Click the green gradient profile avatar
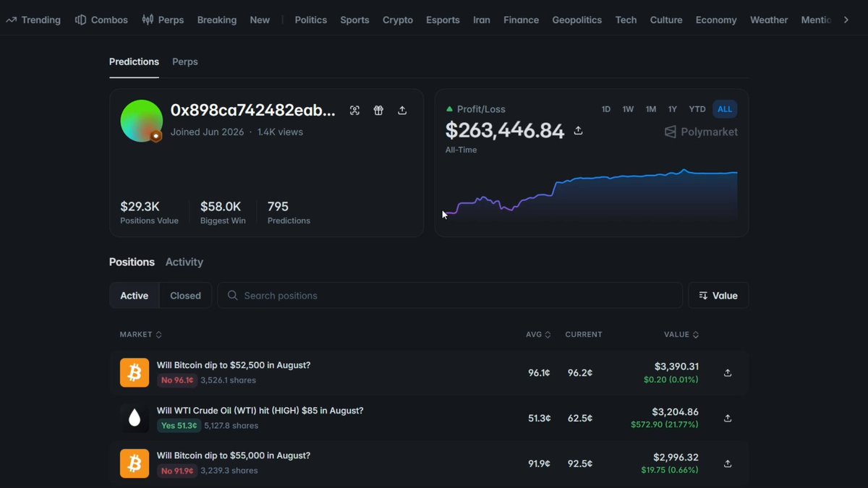 click(x=141, y=121)
